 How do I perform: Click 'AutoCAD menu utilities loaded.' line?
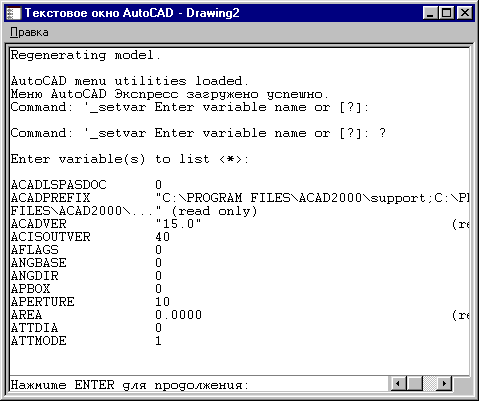tap(130, 81)
